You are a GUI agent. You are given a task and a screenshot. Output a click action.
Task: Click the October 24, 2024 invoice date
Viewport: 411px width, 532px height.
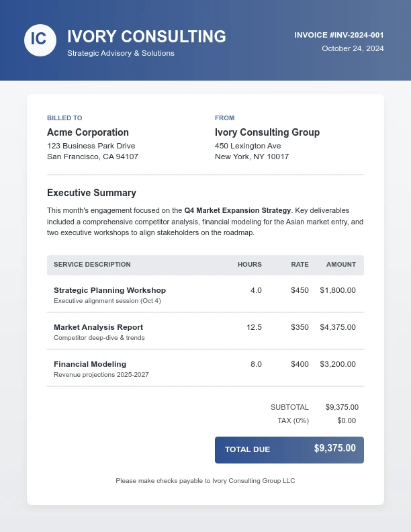click(x=353, y=48)
